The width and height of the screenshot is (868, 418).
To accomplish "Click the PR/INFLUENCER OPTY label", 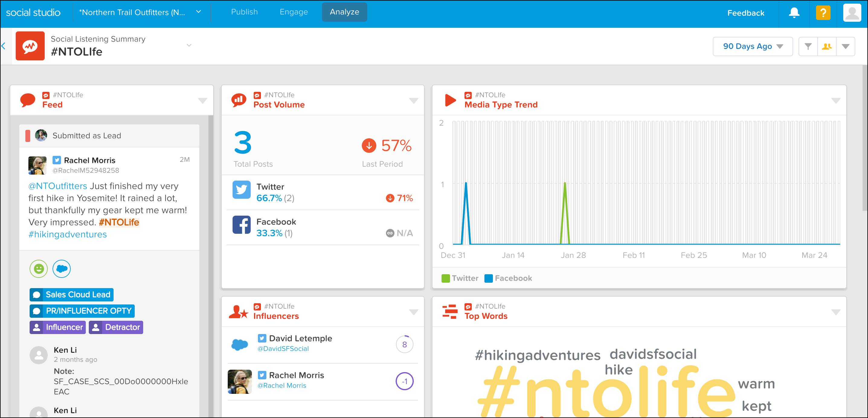I will pos(82,311).
